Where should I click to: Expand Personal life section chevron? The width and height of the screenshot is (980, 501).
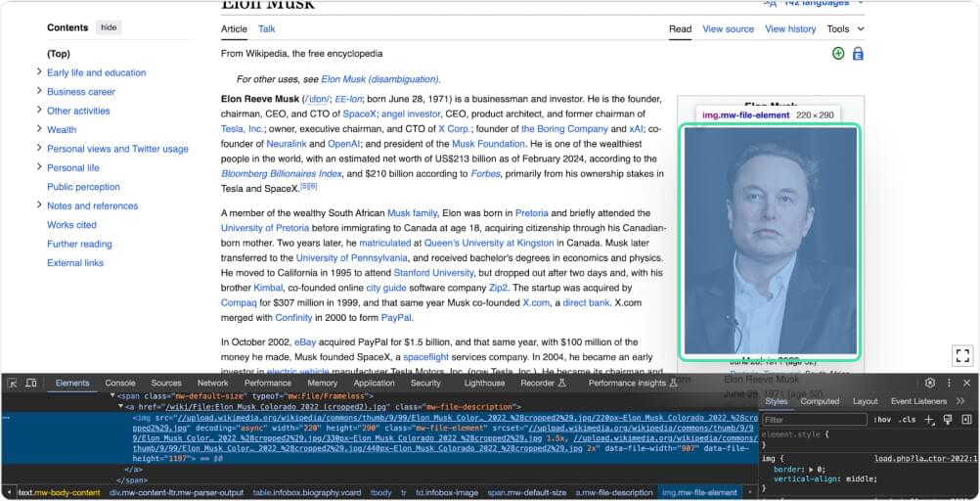click(x=39, y=167)
